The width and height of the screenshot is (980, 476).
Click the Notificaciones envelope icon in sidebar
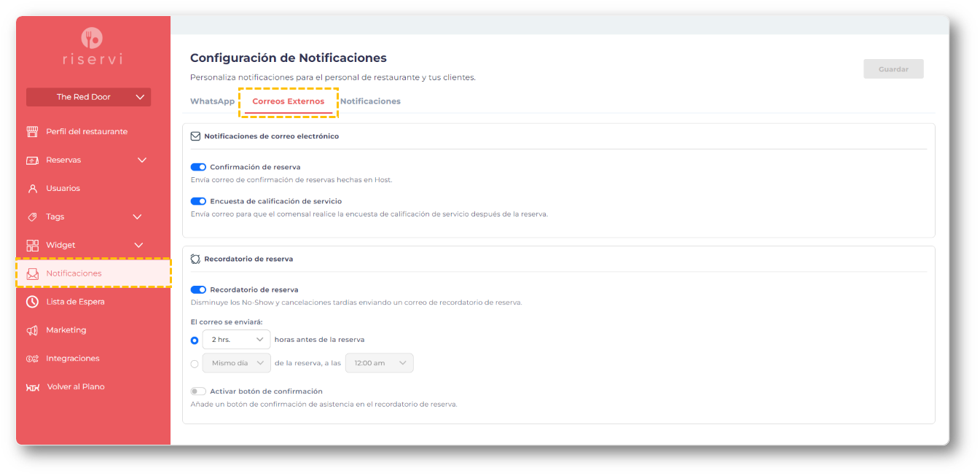[x=32, y=274]
